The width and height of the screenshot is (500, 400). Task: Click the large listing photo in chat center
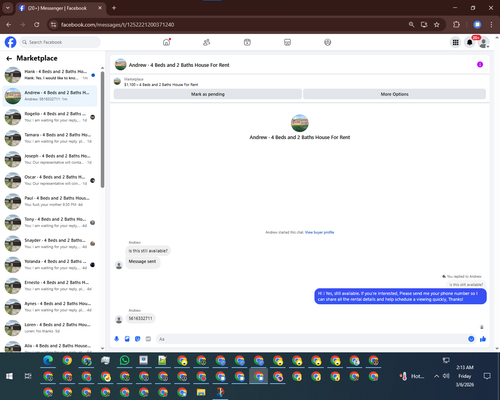click(x=300, y=123)
